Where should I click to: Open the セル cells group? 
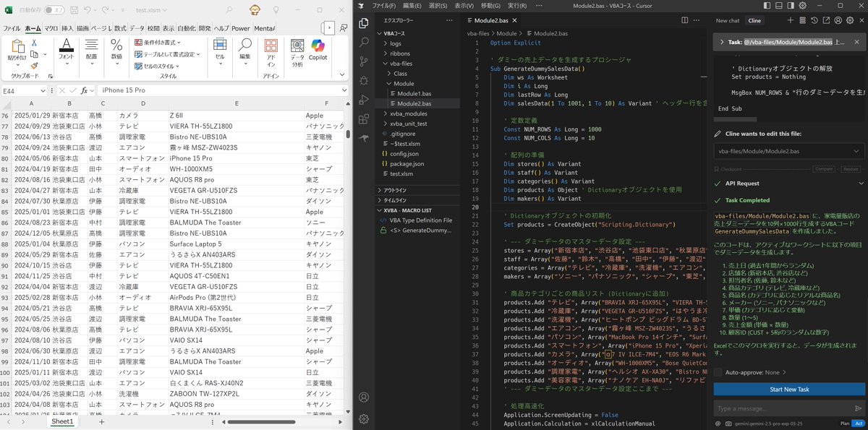pyautogui.click(x=220, y=51)
